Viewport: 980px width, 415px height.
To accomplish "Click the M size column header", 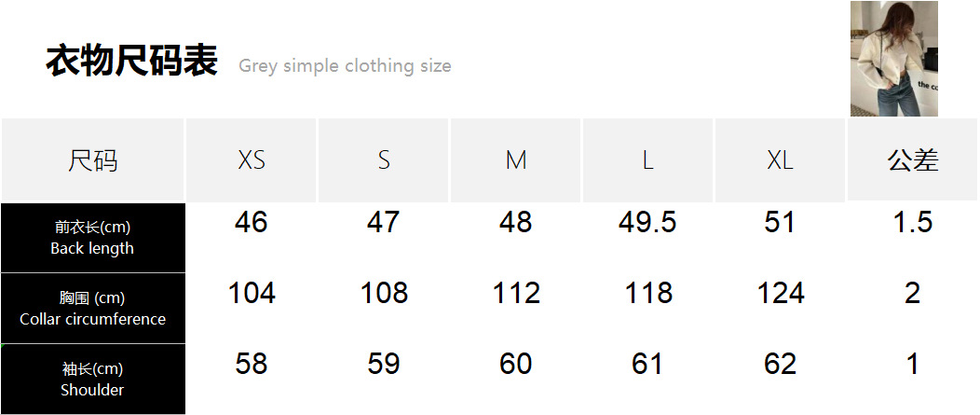I will pos(516,160).
